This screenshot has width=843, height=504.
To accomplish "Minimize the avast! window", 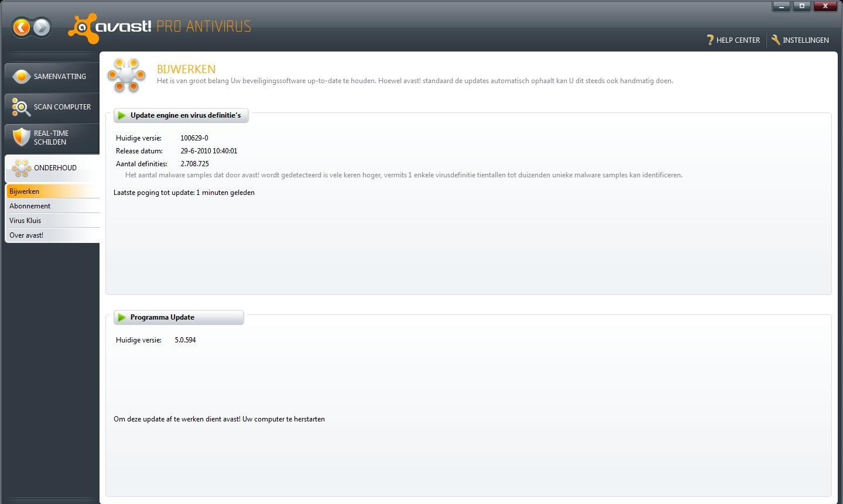I will coord(781,6).
